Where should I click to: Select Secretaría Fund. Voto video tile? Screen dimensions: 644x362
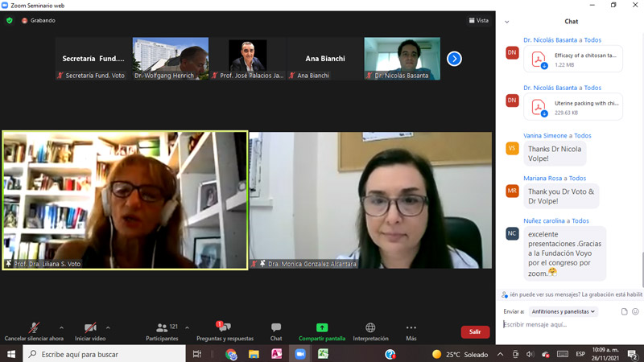(93, 59)
